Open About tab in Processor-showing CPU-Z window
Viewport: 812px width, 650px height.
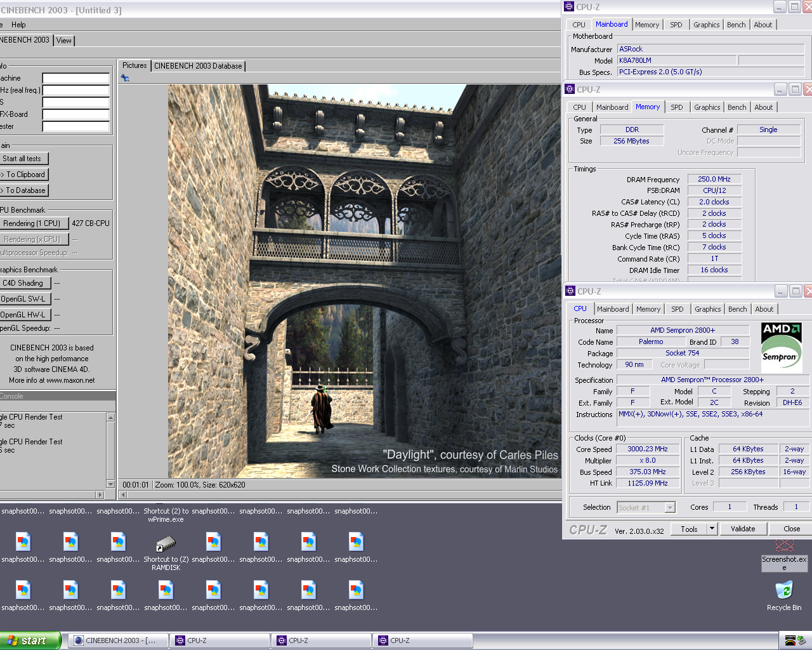click(764, 309)
